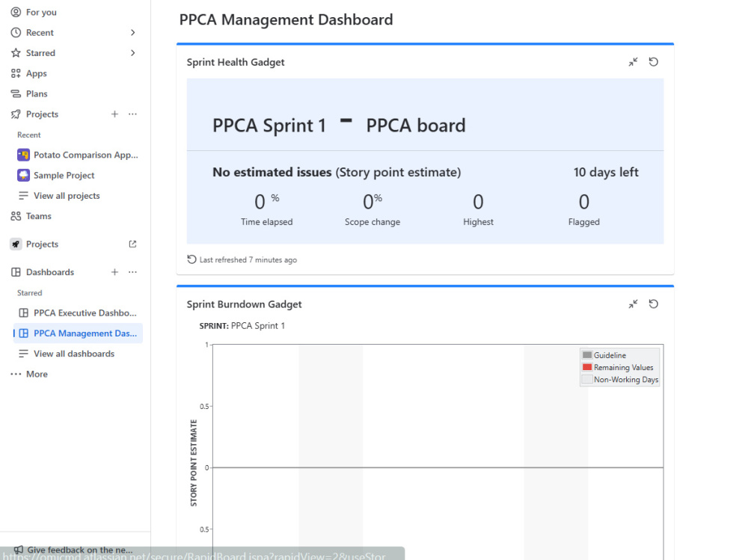Viewport: 748px width, 560px height.
Task: Refresh the Sprint Health Gadget
Action: (x=654, y=62)
